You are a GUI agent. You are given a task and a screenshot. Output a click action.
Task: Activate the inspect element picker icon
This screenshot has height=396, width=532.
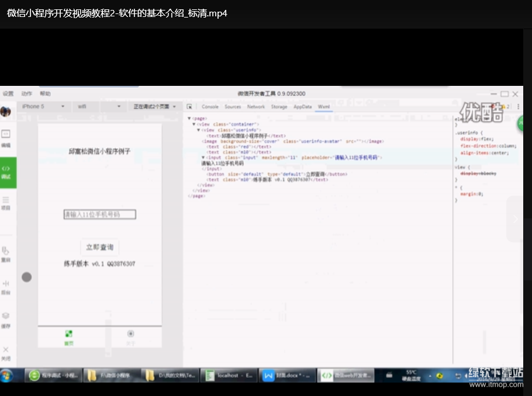click(189, 106)
